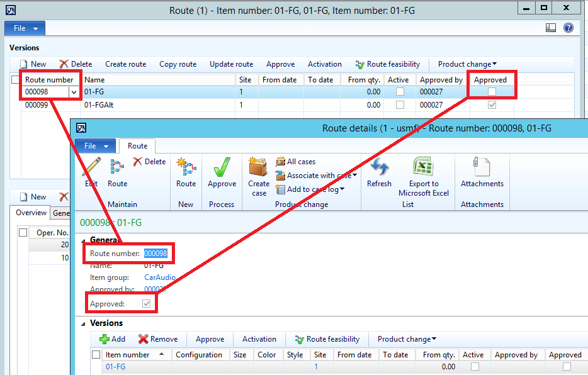Image resolution: width=588 pixels, height=375 pixels.
Task: Click Route number field in General section
Action: [156, 254]
